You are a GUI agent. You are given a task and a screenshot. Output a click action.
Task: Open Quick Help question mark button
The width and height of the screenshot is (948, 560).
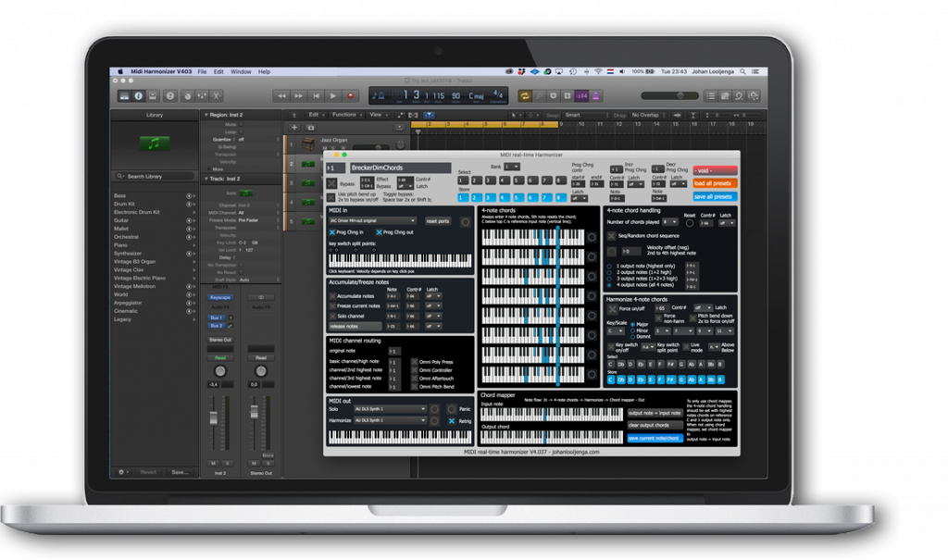(170, 95)
